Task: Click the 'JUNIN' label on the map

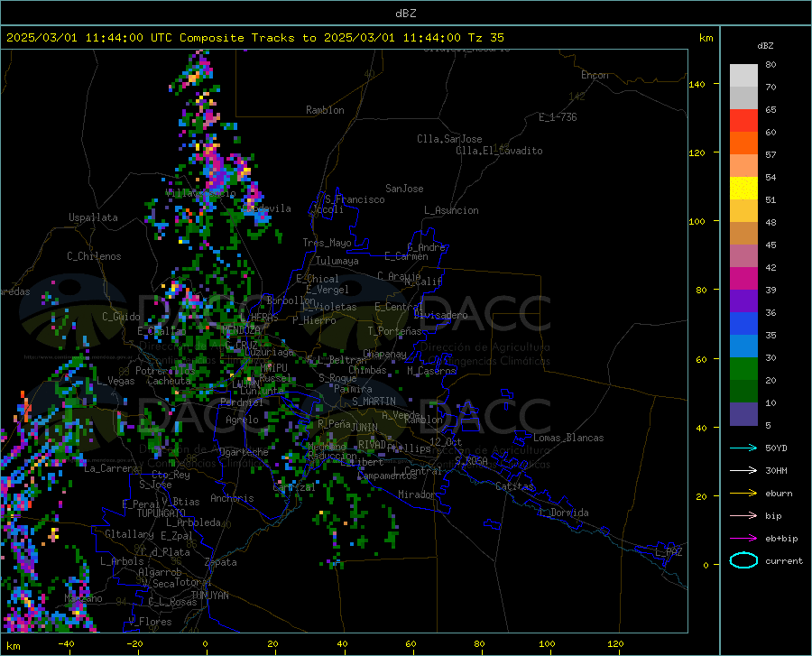Action: pos(364,427)
